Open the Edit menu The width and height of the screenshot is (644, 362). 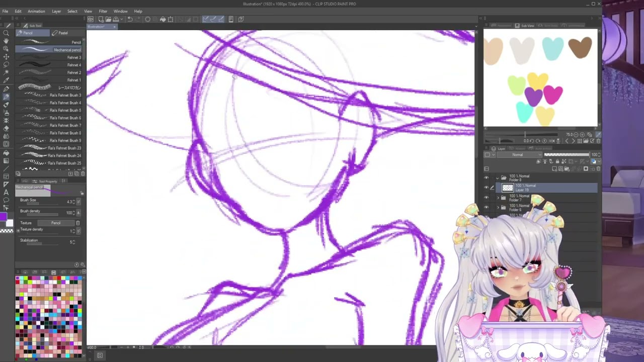point(18,11)
